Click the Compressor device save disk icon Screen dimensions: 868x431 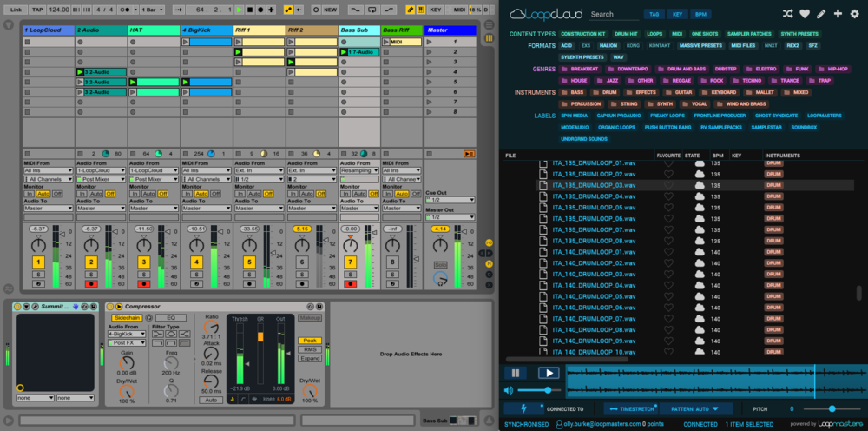(x=320, y=307)
